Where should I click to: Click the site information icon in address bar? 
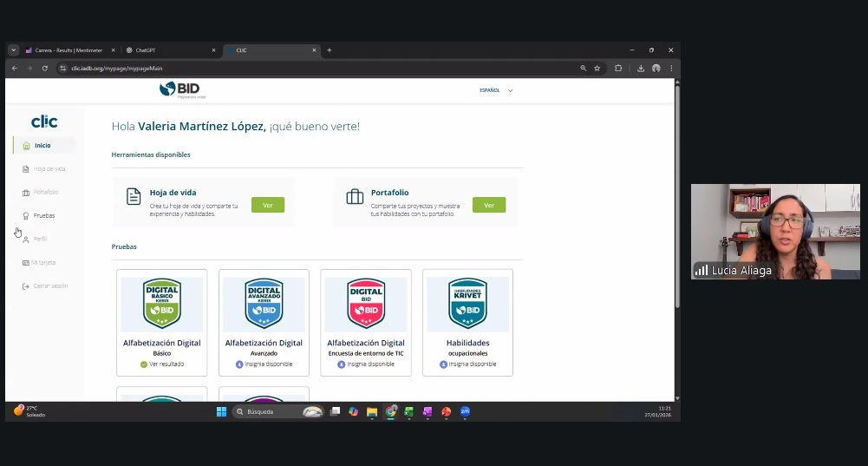click(x=62, y=69)
